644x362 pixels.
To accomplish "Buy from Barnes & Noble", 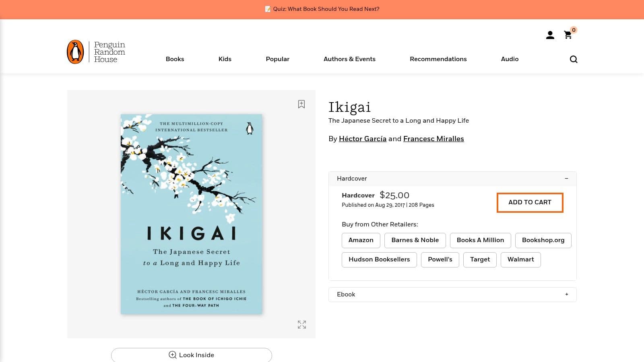I will [415, 240].
